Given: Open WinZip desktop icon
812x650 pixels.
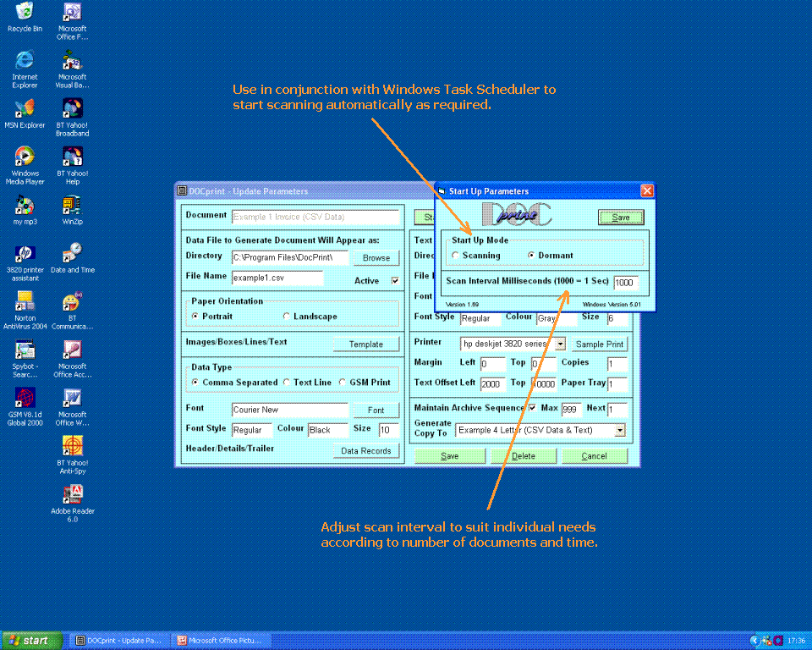Looking at the screenshot, I should click(73, 206).
